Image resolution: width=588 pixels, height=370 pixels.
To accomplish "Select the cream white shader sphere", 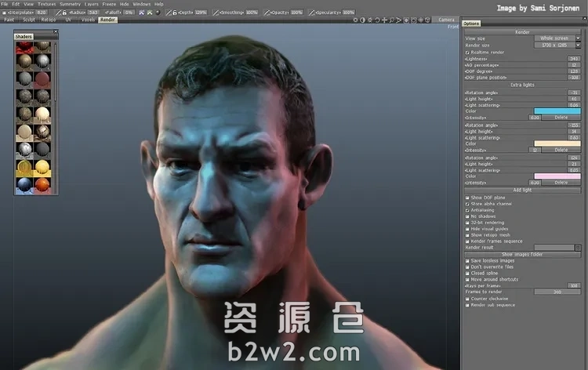I will (x=42, y=115).
